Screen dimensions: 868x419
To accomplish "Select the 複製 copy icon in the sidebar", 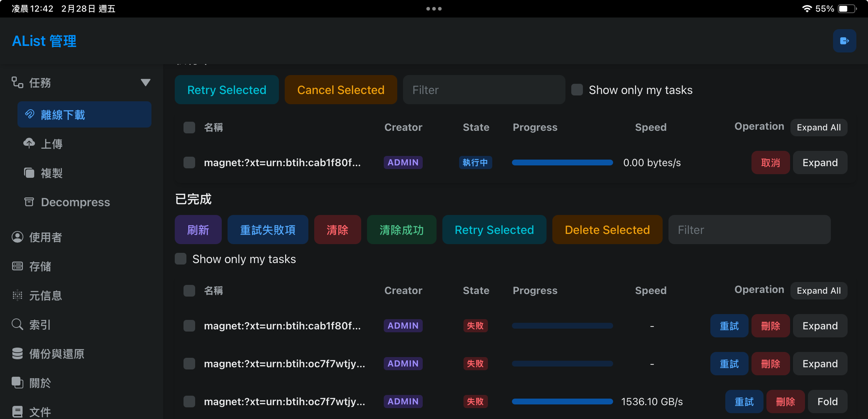I will (29, 173).
